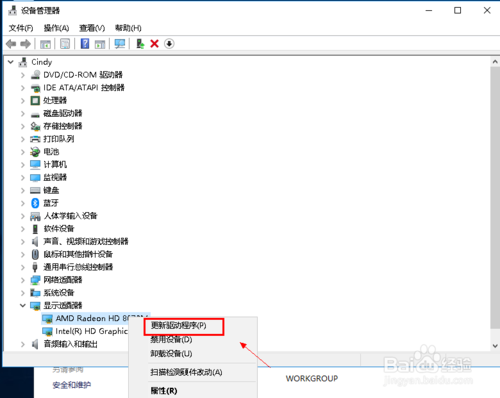Collapse the 显示适配器 node
The height and width of the screenshot is (398, 500).
click(23, 305)
